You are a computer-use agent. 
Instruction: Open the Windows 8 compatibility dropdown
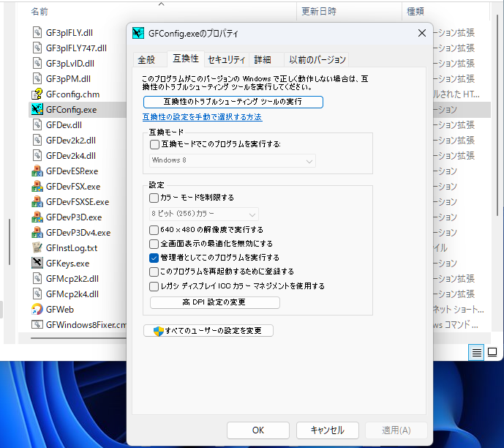(x=233, y=161)
